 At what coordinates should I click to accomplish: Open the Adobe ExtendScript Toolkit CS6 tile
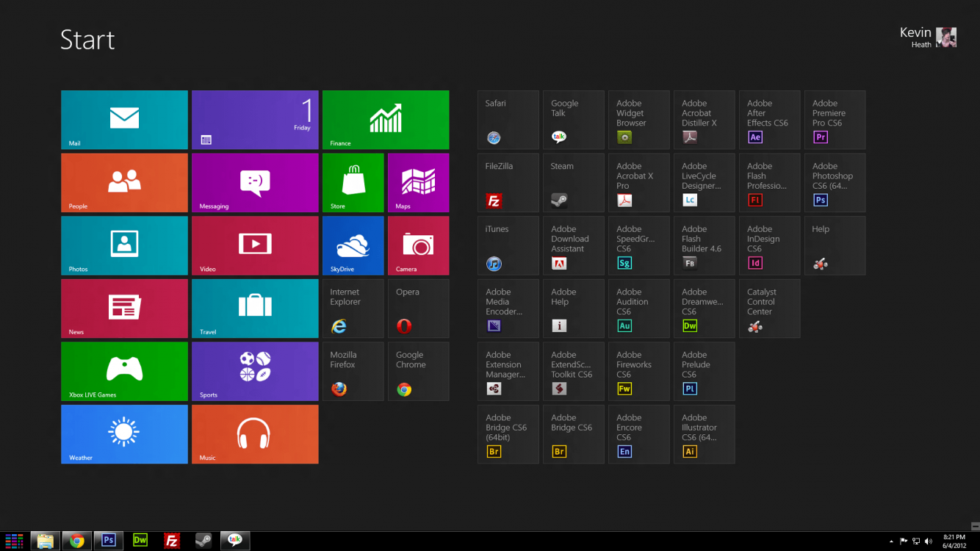pos(574,371)
